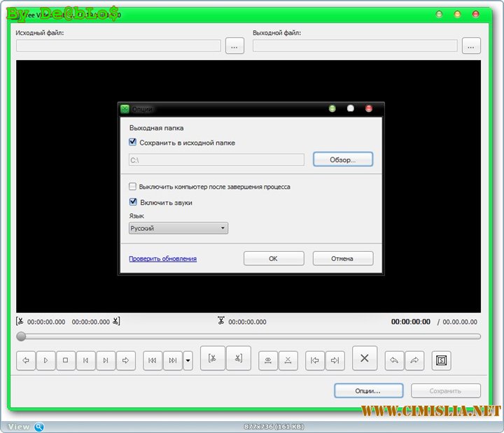This screenshot has width=504, height=433.
Task: Click the large X delete selection button
Action: point(364,358)
